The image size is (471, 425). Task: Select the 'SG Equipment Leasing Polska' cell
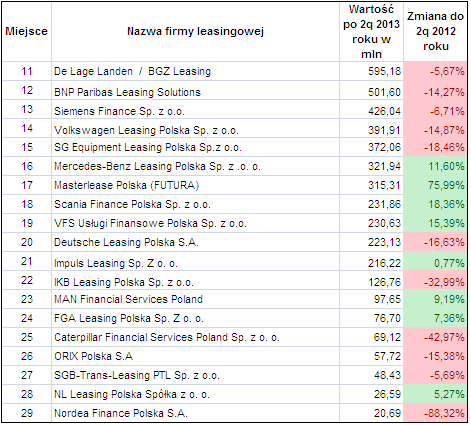(x=195, y=147)
